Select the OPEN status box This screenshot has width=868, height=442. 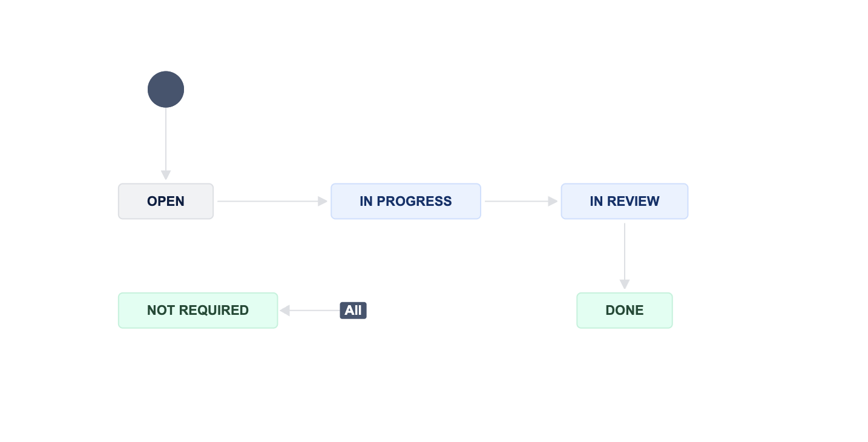coord(166,201)
